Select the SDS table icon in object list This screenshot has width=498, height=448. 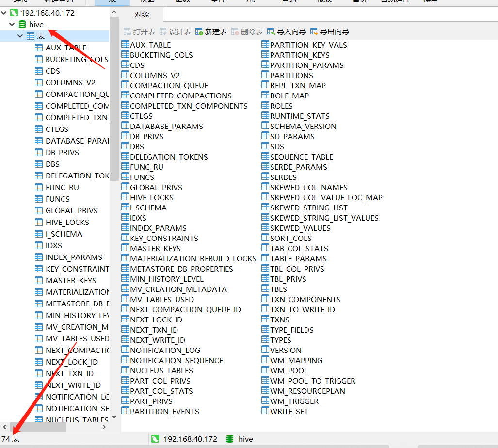(265, 146)
